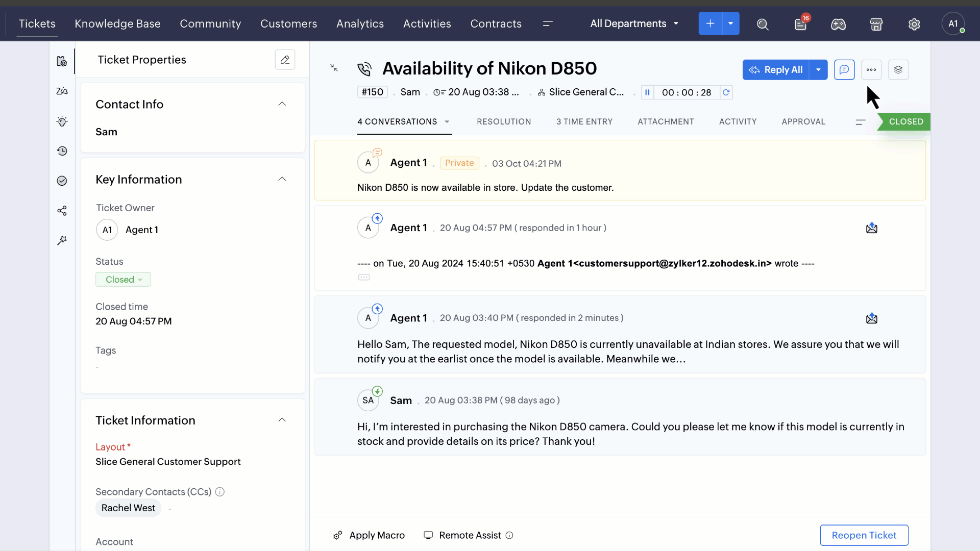
Task: Collapse the Contact Info section
Action: (282, 104)
